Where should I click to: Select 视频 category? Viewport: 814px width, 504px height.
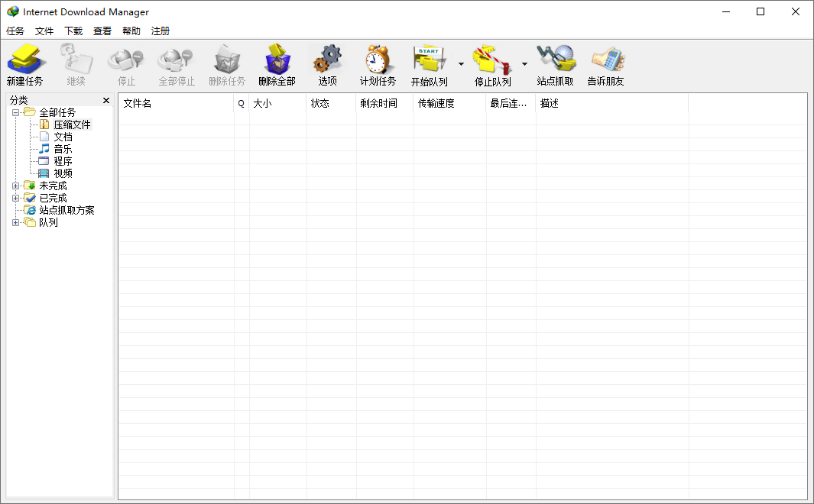tap(63, 173)
